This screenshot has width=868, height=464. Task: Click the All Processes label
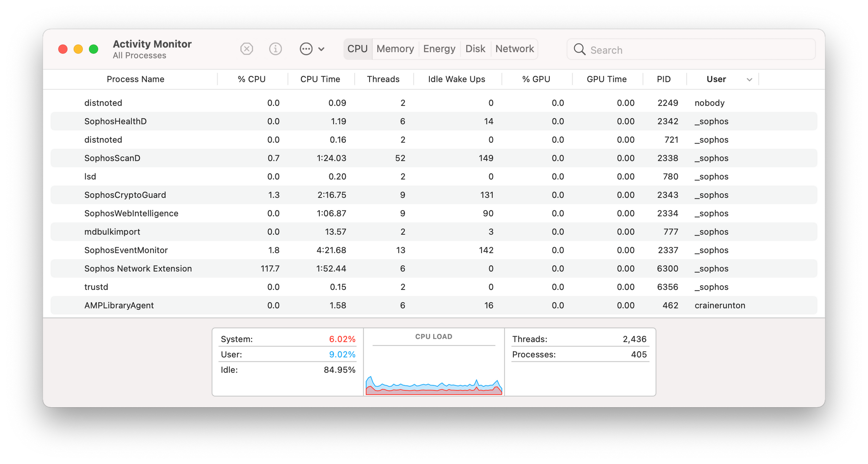point(140,56)
